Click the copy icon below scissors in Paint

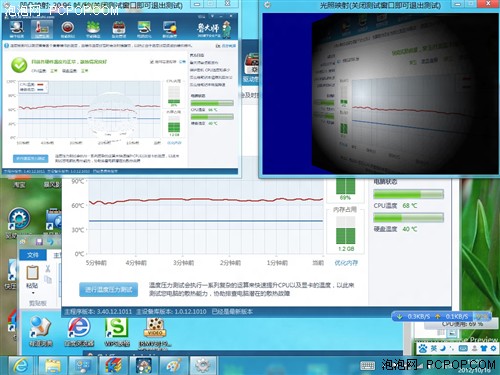(x=48, y=280)
